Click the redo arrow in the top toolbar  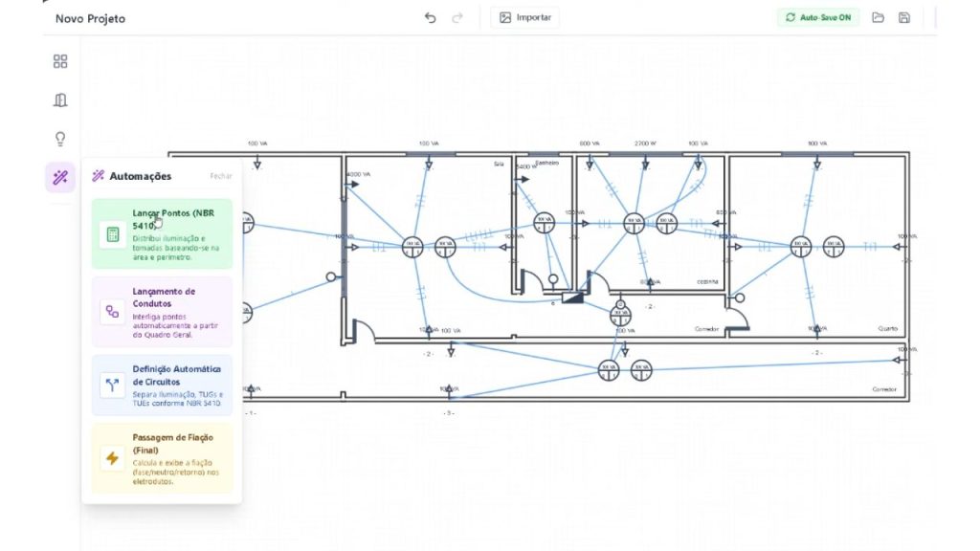tap(457, 18)
